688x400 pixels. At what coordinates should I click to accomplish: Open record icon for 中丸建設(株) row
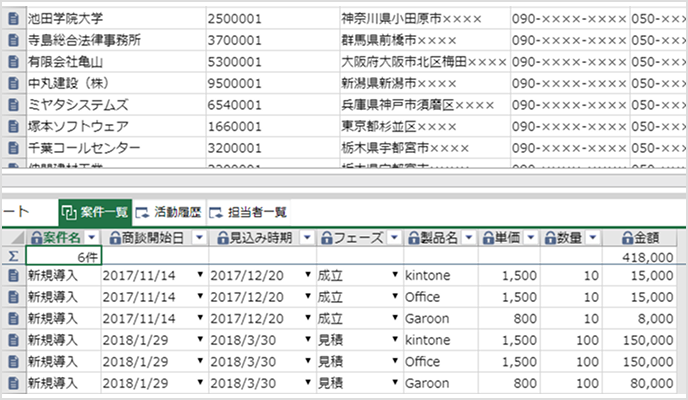[14, 83]
